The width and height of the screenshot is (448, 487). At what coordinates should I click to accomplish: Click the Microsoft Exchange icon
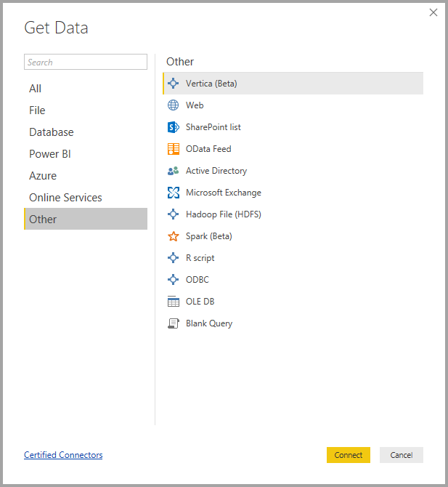[x=173, y=192]
